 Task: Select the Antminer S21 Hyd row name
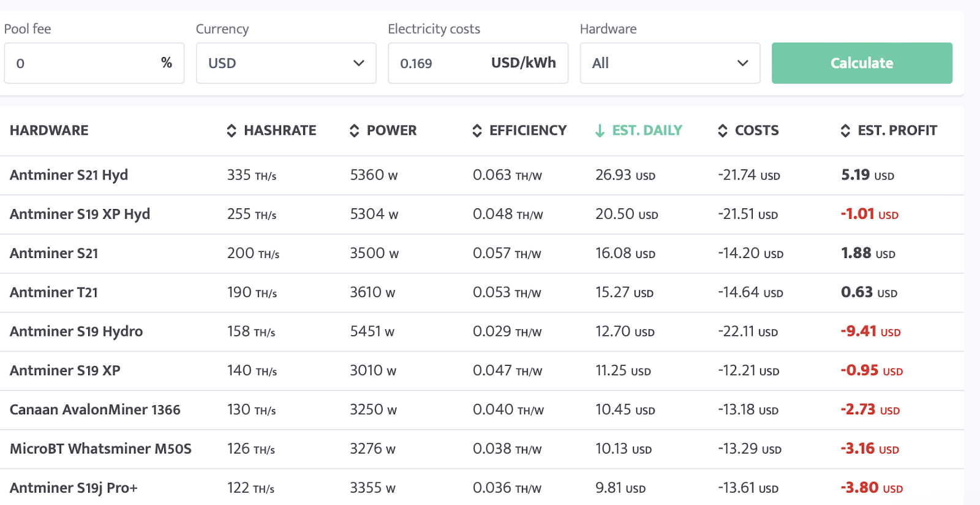(69, 175)
